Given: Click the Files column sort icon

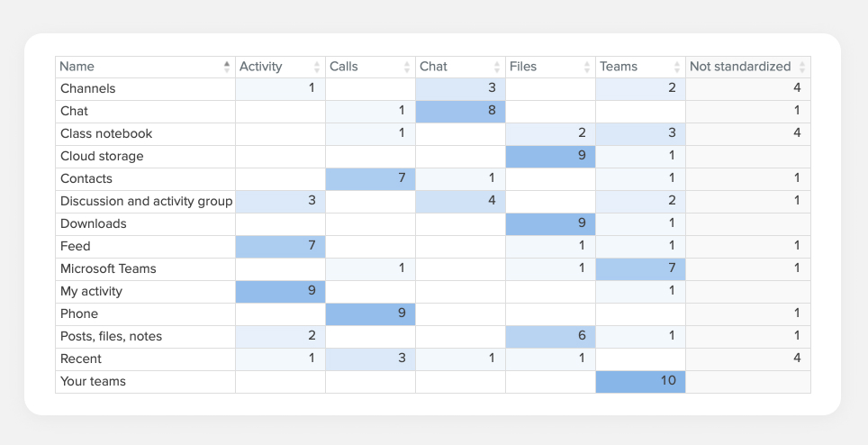Looking at the screenshot, I should pyautogui.click(x=586, y=67).
